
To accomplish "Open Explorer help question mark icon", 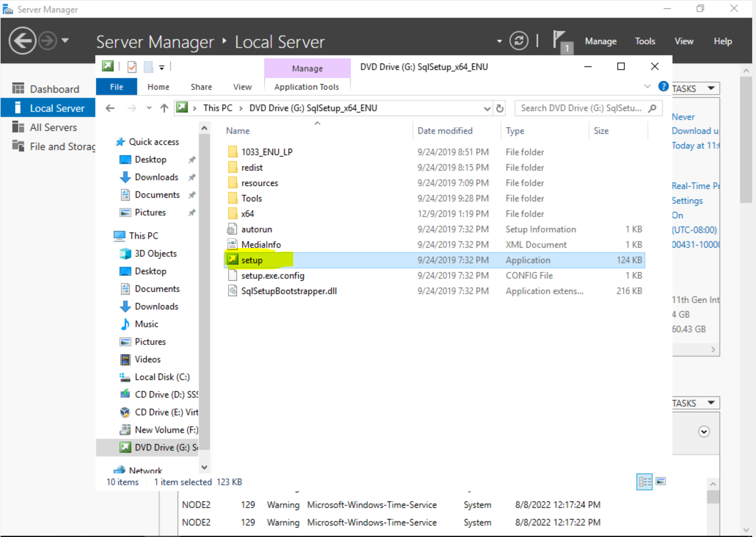I will click(x=663, y=86).
